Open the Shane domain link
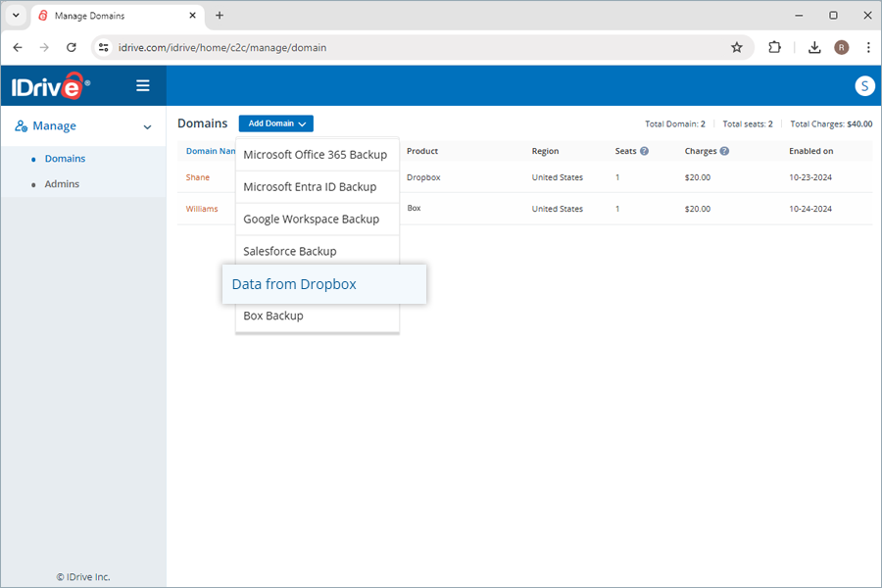 198,177
